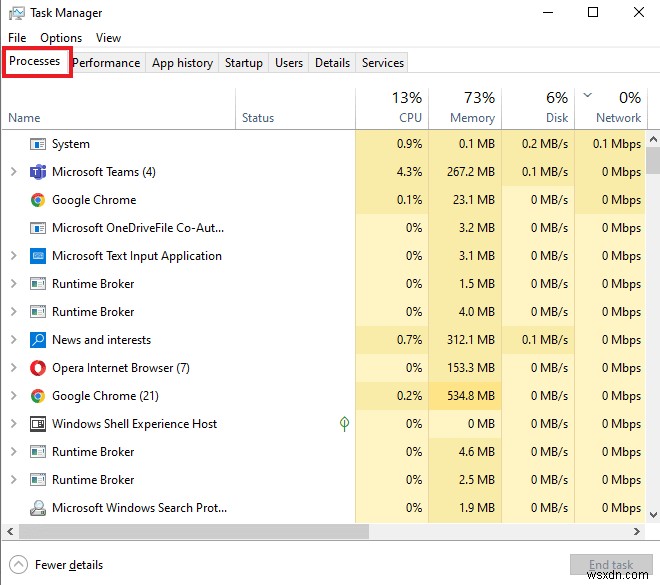Image resolution: width=660 pixels, height=585 pixels.
Task: Click the Microsoft Teams icon
Action: point(38,172)
